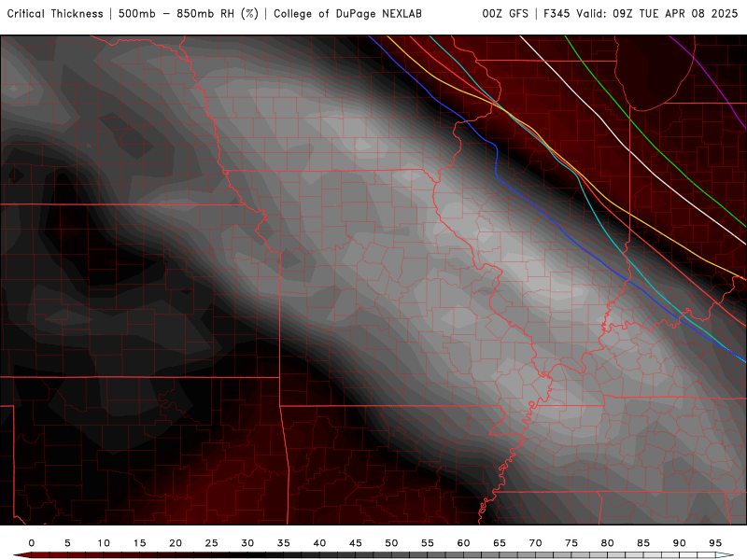This screenshot has width=747, height=560.
Task: Click the 65 value on the color scale
Action: tap(500, 543)
